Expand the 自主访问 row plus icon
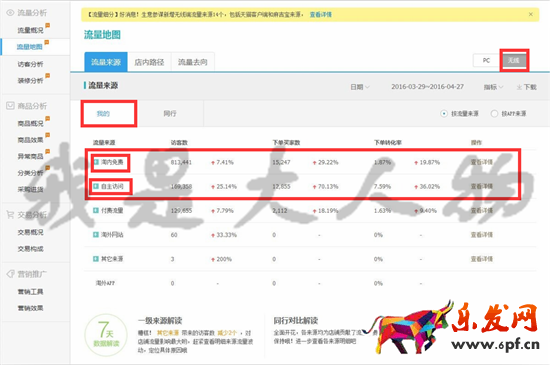Viewport: 550px width, 365px height. [96, 186]
